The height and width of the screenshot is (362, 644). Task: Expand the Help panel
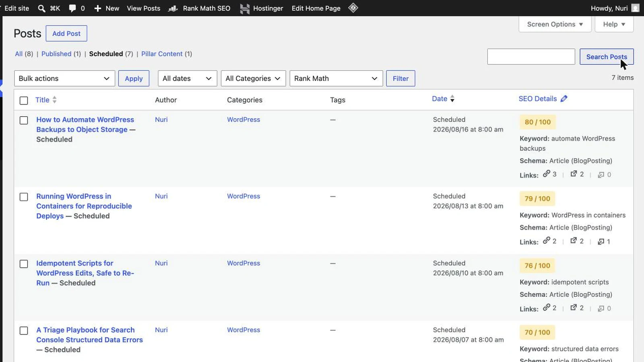click(x=614, y=24)
